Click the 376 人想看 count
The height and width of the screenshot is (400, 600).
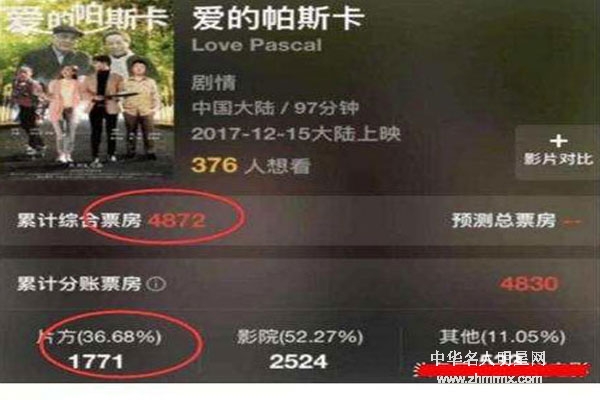(x=251, y=166)
